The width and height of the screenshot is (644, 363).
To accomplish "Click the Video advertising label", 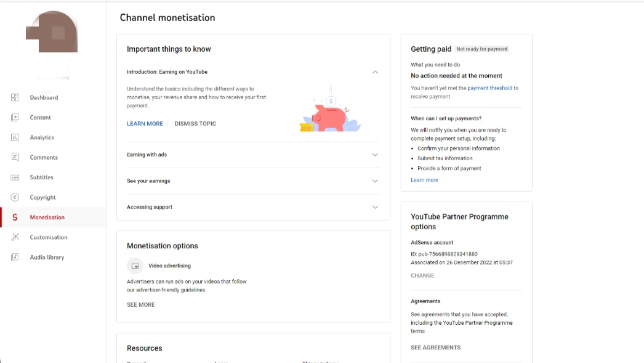I will click(x=170, y=266).
